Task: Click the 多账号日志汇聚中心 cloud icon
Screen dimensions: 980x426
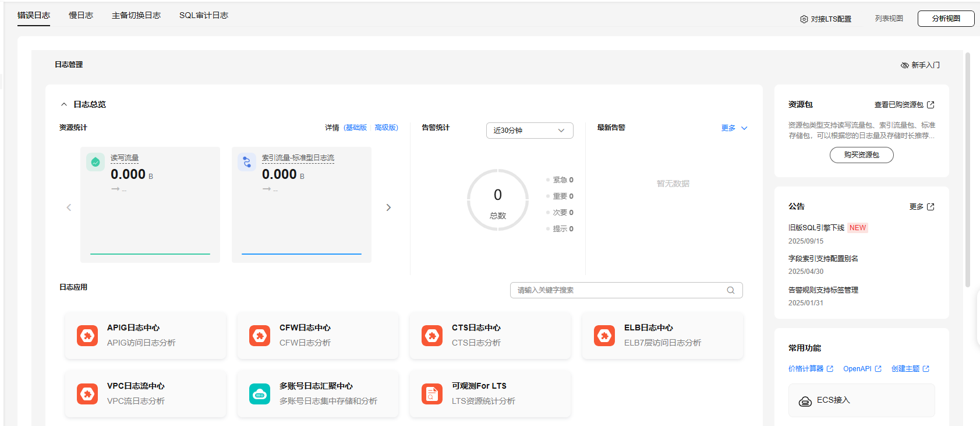Action: [260, 394]
